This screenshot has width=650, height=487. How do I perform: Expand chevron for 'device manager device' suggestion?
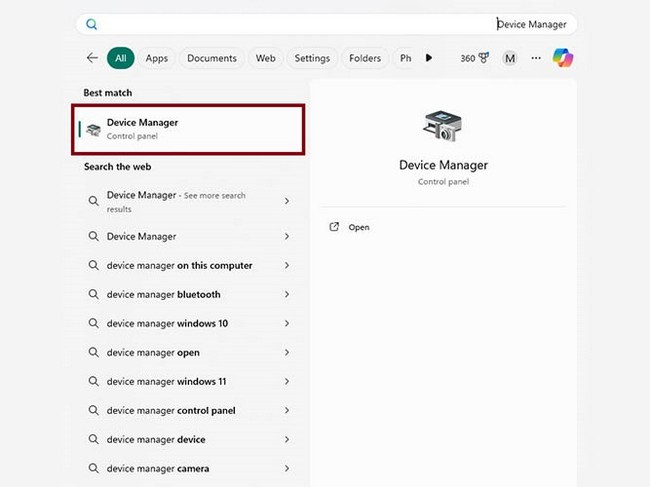(287, 439)
